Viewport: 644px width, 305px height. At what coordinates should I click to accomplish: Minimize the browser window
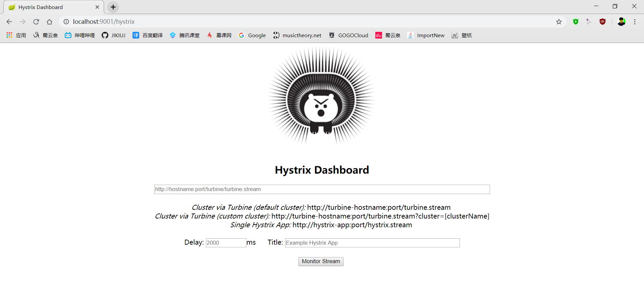[x=596, y=6]
